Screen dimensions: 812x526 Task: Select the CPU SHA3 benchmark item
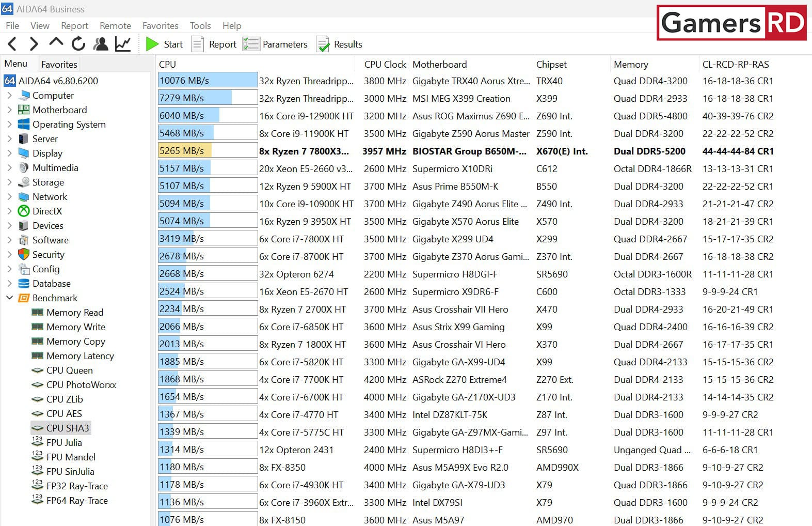point(68,428)
